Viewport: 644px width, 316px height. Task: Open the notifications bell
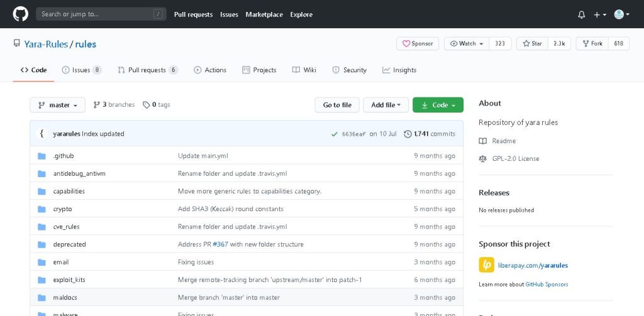coord(581,14)
